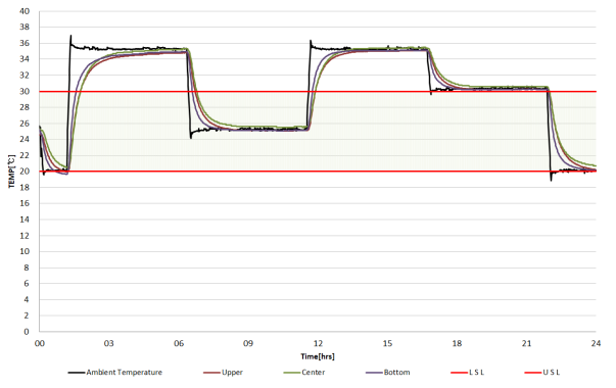Click the 20 label on the temperature axis

(24, 171)
